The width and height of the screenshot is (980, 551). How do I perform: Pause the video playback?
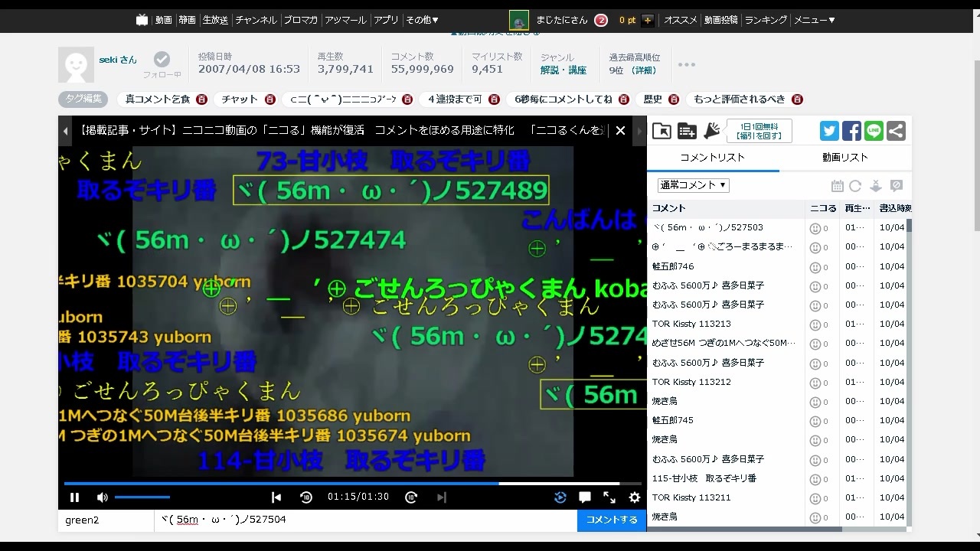[x=74, y=497]
